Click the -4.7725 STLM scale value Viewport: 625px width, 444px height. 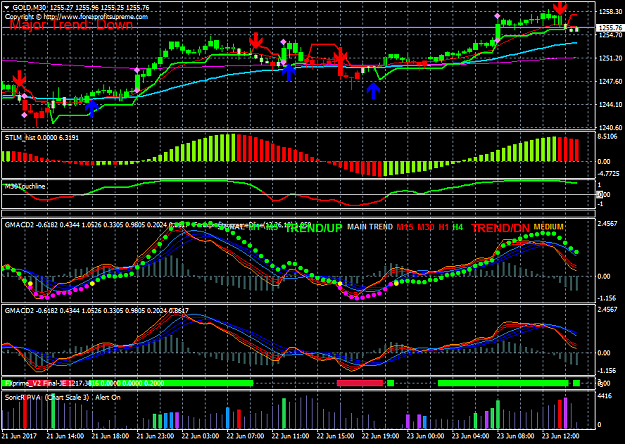click(609, 174)
